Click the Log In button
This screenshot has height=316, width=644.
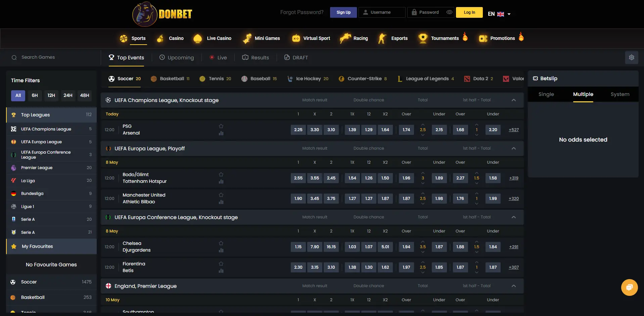(x=469, y=12)
